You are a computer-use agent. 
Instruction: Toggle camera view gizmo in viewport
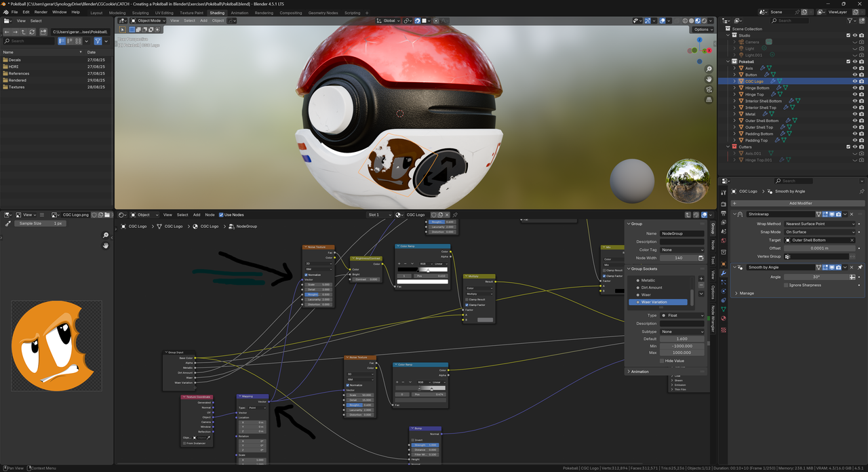pos(709,90)
